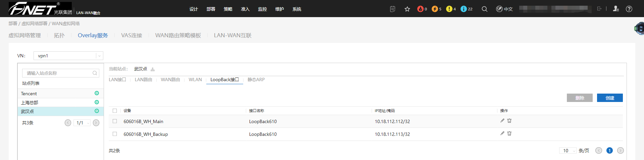Focus the site name search field
This screenshot has width=644, height=160.
(x=61, y=73)
